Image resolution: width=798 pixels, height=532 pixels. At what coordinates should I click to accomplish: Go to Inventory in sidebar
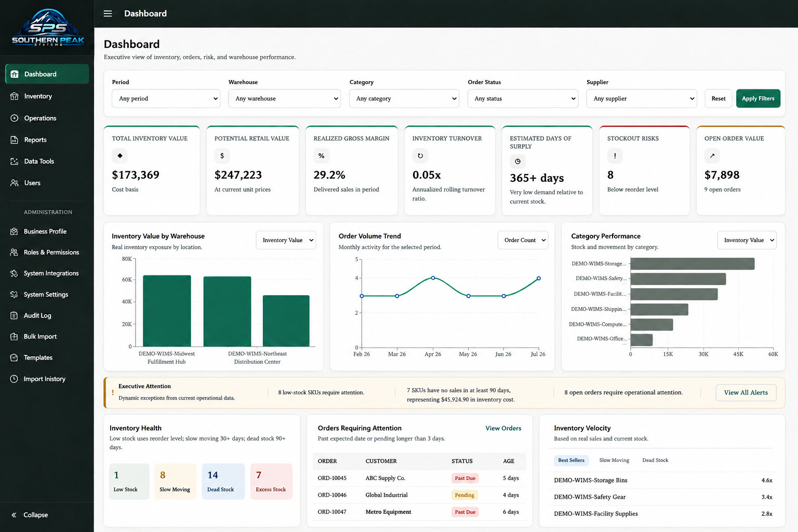[47, 96]
